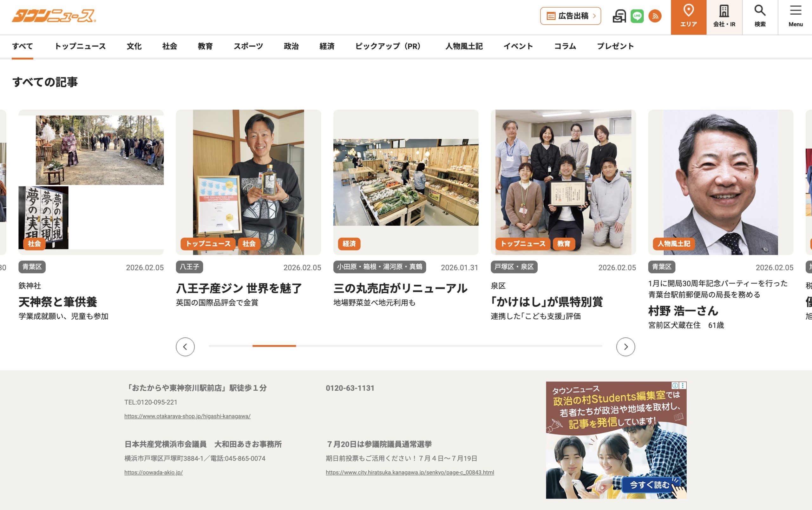The width and height of the screenshot is (812, 510).
Task: Select the 人物風土記 tab
Action: [464, 46]
